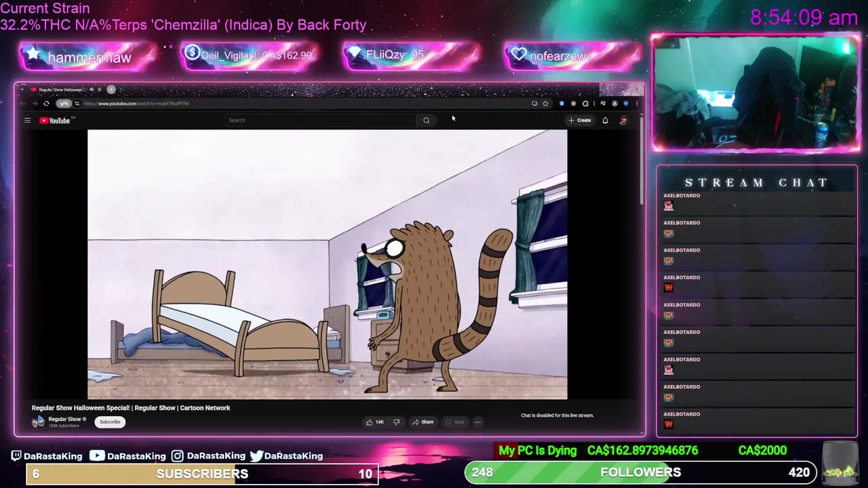Click the grayed-out Save button
Viewport: 868px width, 488px height.
(x=455, y=422)
